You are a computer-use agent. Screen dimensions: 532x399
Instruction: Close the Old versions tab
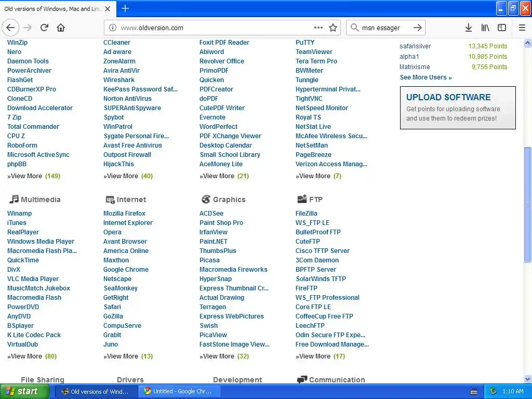point(108,9)
